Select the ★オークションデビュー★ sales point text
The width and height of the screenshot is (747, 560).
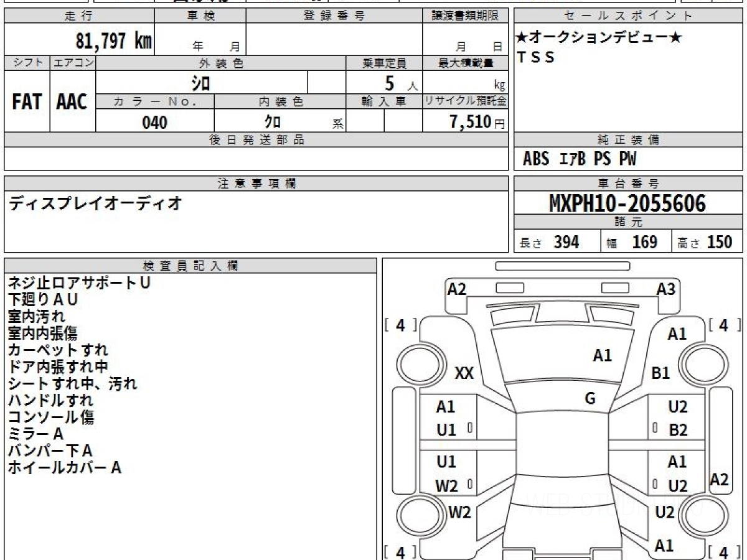coord(599,38)
